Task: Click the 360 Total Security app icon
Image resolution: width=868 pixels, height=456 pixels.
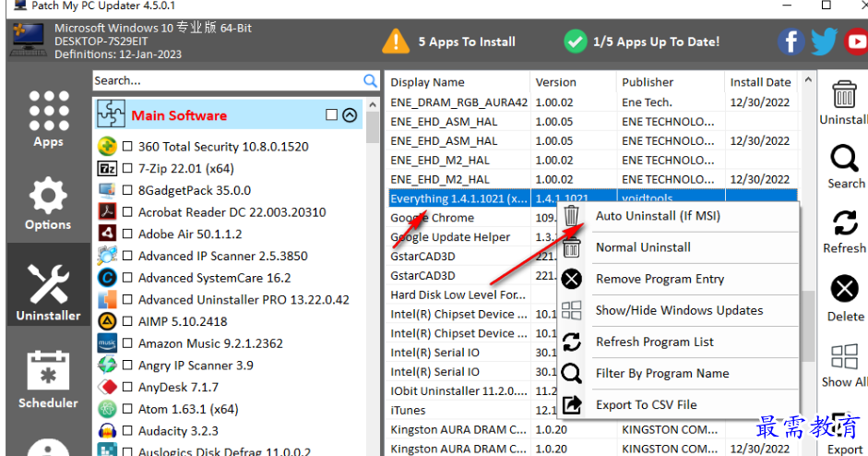Action: (x=107, y=146)
